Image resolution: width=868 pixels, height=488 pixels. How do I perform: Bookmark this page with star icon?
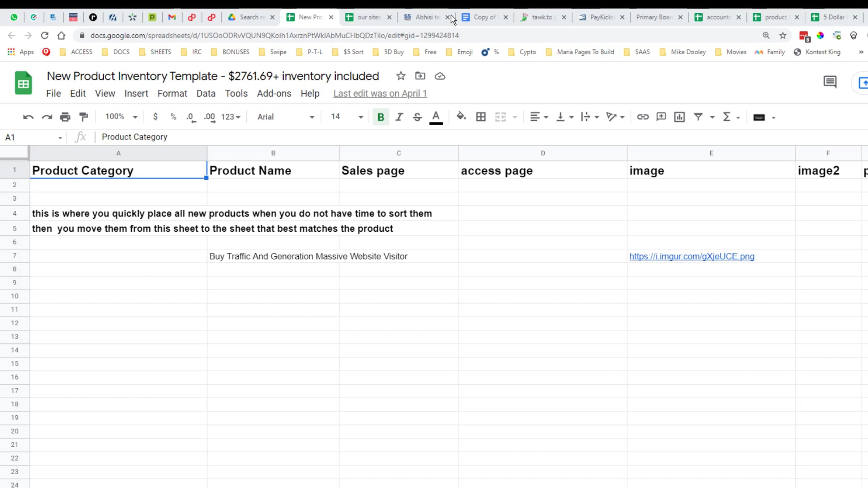click(783, 35)
